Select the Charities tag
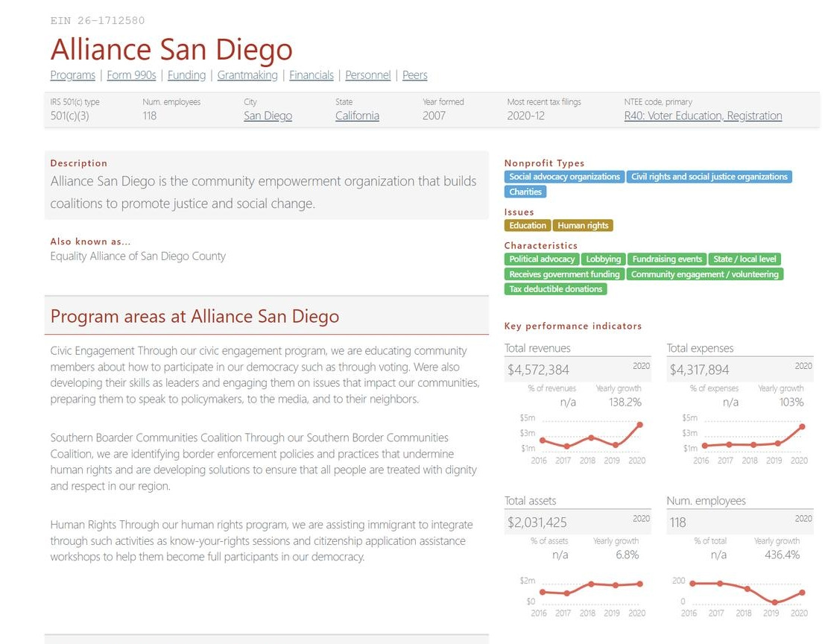Image resolution: width=825 pixels, height=644 pixels. click(x=525, y=192)
